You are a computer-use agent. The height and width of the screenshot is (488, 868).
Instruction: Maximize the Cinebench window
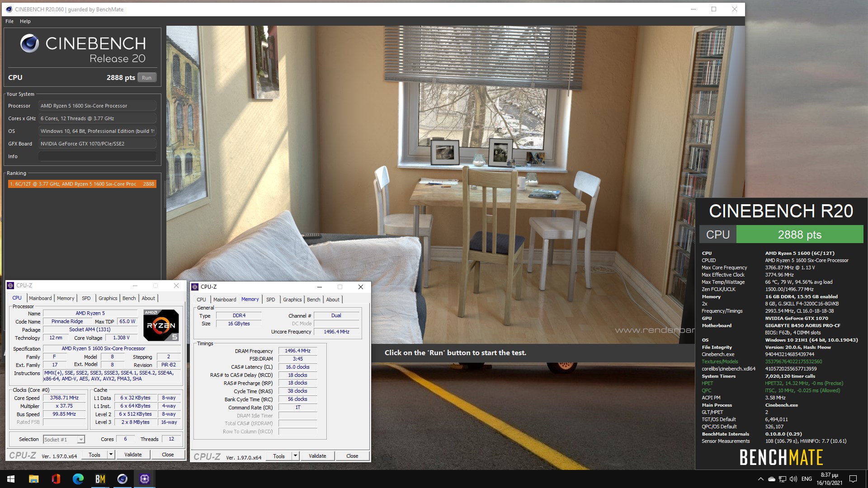[x=714, y=9]
